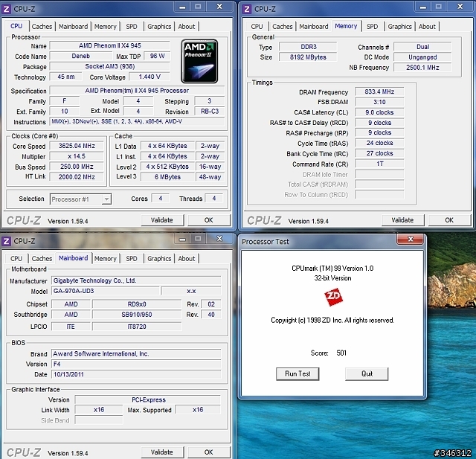Click the Core Speed value 3625.04 MHz
Image resolution: width=476 pixels, height=459 pixels.
77,146
